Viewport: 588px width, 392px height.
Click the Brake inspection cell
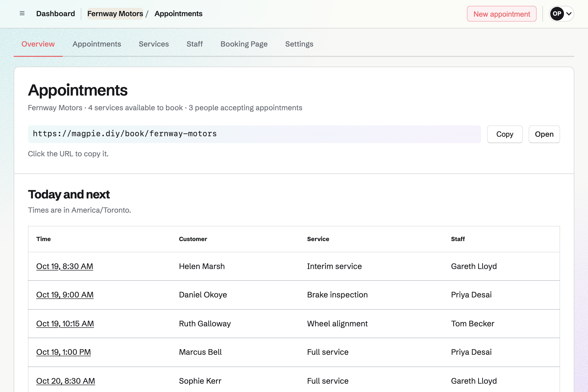pyautogui.click(x=337, y=295)
